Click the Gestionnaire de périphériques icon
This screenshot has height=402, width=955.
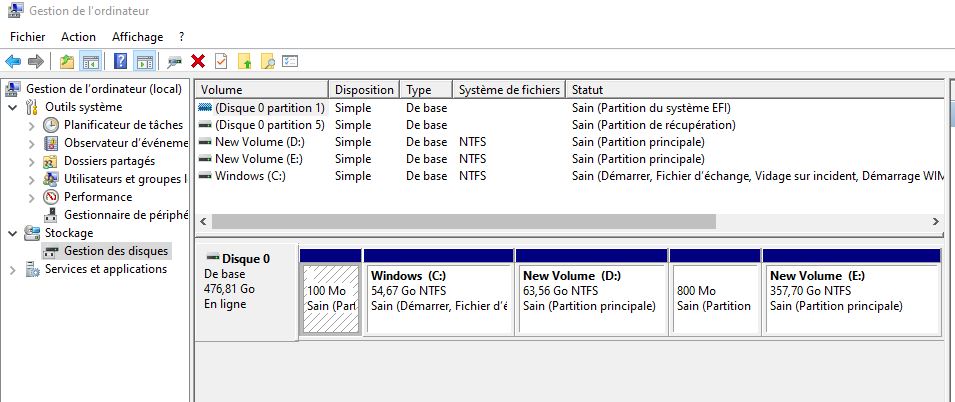point(51,215)
